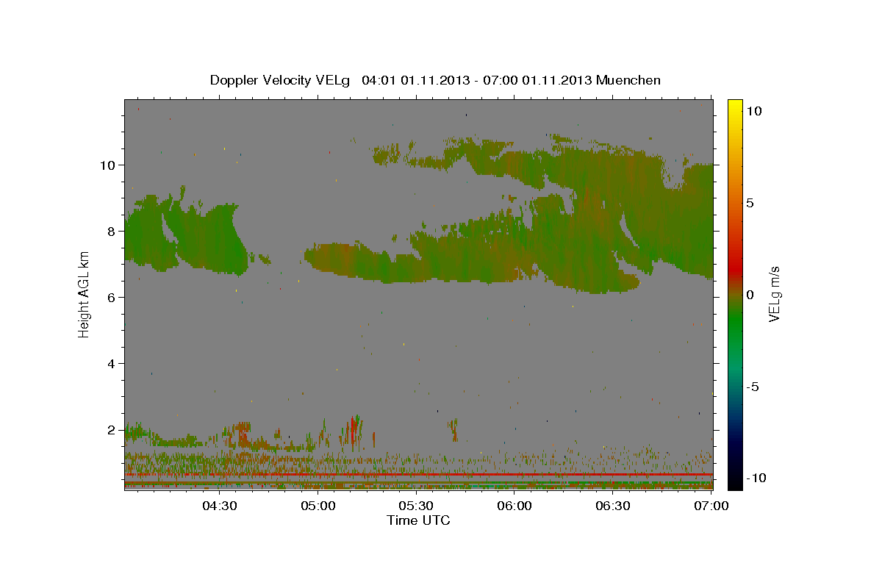Viewport: 882px width, 588px height.
Task: Click the 06:30 time axis label
Action: pyautogui.click(x=613, y=506)
